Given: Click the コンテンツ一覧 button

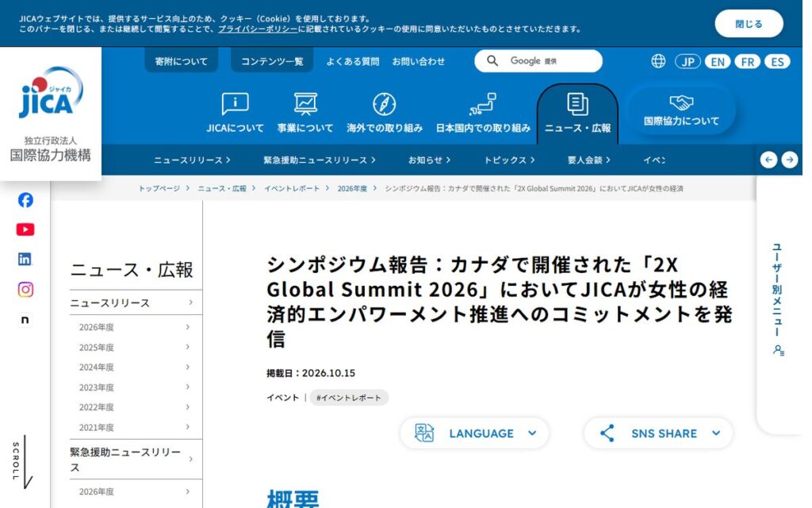Looking at the screenshot, I should point(272,61).
